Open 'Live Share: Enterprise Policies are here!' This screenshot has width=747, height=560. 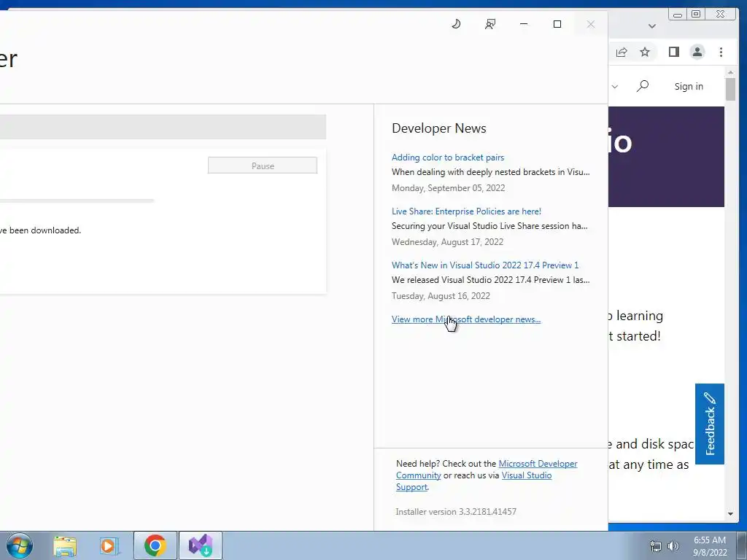[466, 211]
